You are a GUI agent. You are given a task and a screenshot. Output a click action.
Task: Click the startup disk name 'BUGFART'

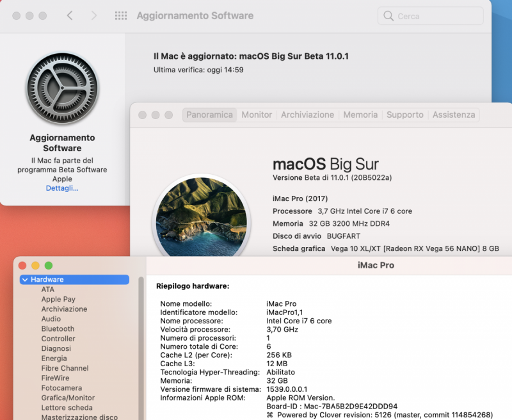(344, 236)
